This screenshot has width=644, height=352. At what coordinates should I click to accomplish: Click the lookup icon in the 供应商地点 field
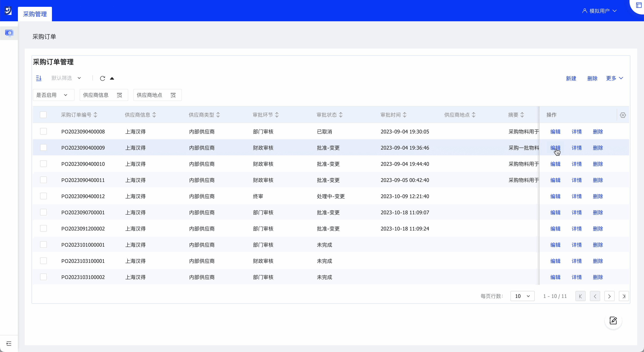[173, 95]
